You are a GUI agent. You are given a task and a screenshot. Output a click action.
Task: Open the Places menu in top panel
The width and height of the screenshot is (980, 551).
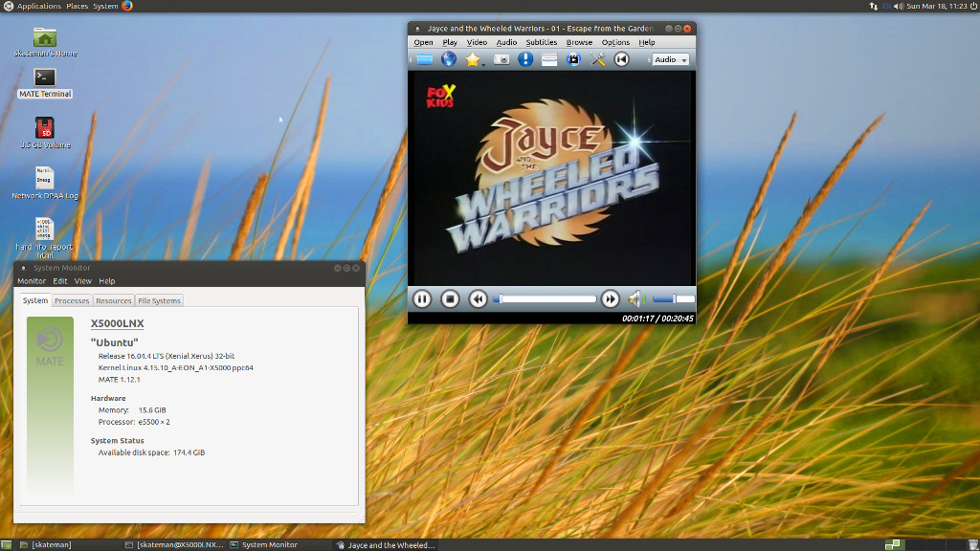click(77, 7)
